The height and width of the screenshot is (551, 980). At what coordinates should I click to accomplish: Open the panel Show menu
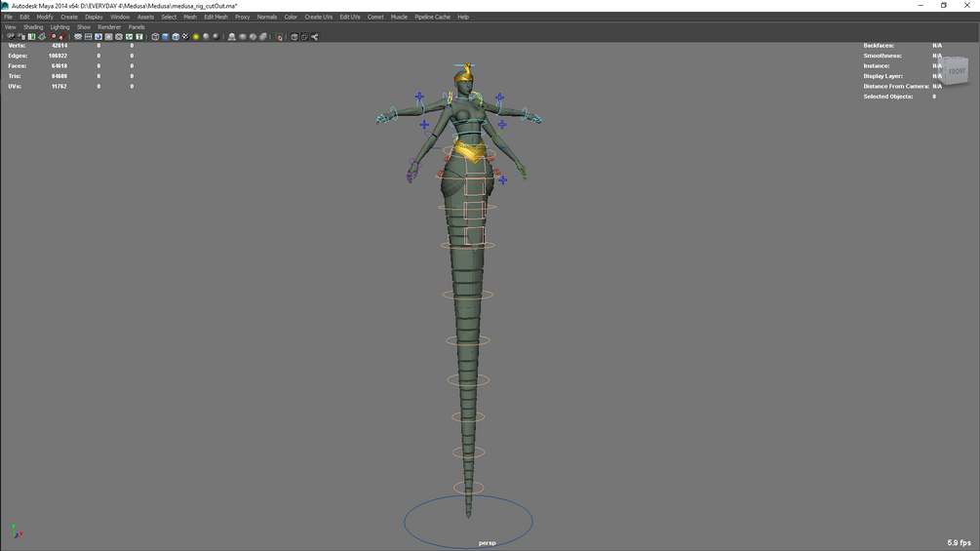(x=84, y=27)
